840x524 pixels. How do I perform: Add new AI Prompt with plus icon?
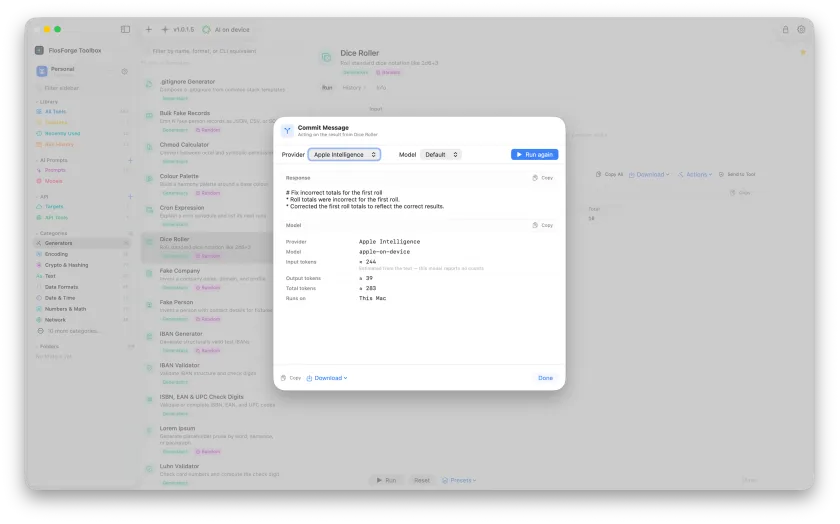(130, 160)
